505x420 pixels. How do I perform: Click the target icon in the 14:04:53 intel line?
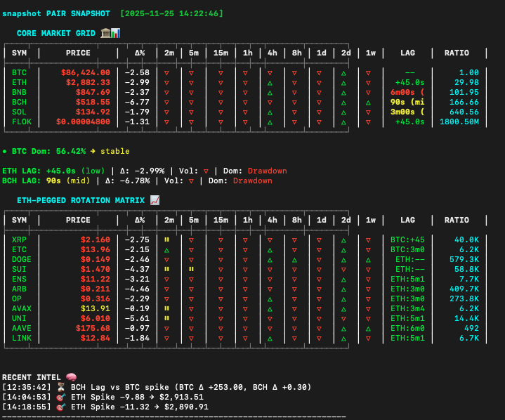tap(61, 397)
